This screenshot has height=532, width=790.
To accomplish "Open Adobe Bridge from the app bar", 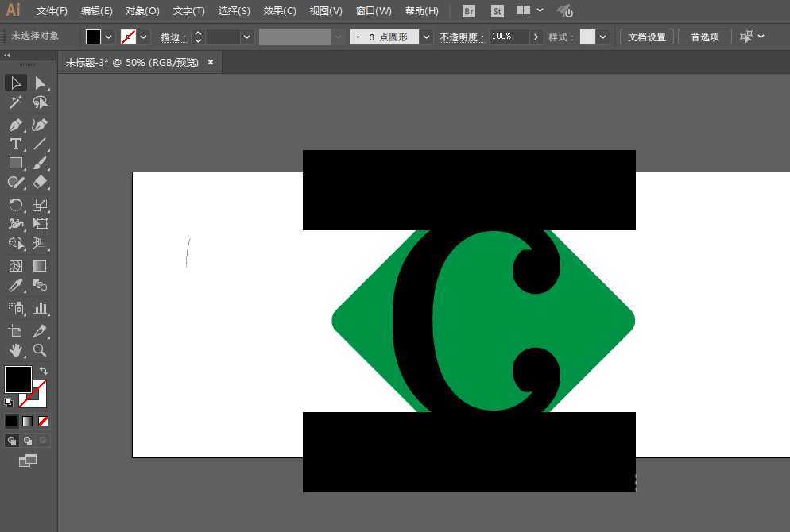I will point(468,11).
